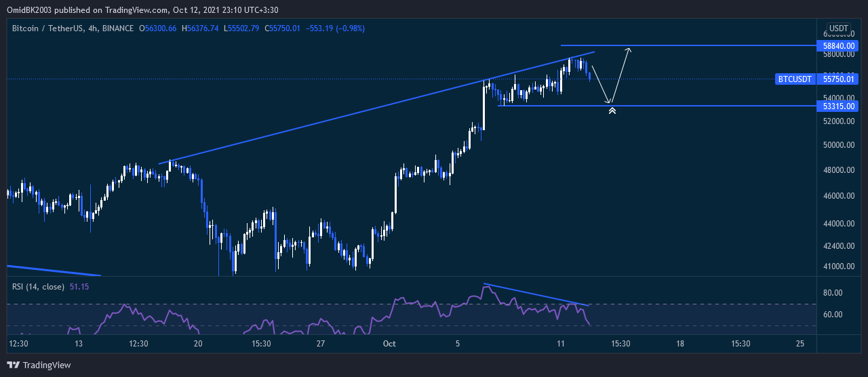Screen dimensions: 868x377
Task: Click the USDT currency label on price axis
Action: coord(839,28)
